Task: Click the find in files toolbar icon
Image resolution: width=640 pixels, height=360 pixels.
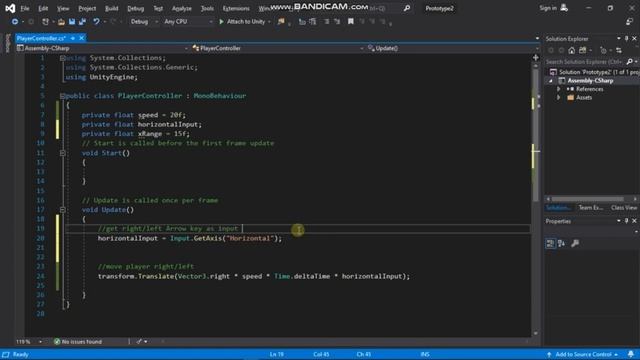Action: pyautogui.click(x=281, y=22)
